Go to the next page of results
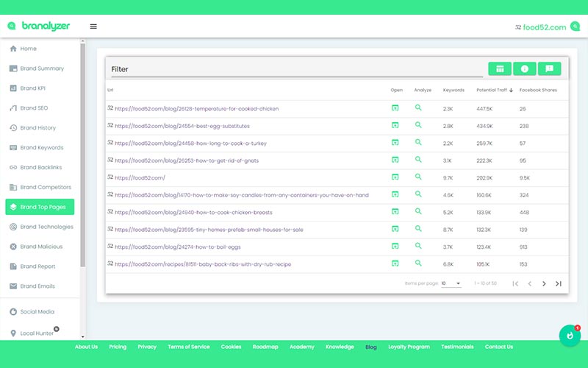 (x=544, y=283)
